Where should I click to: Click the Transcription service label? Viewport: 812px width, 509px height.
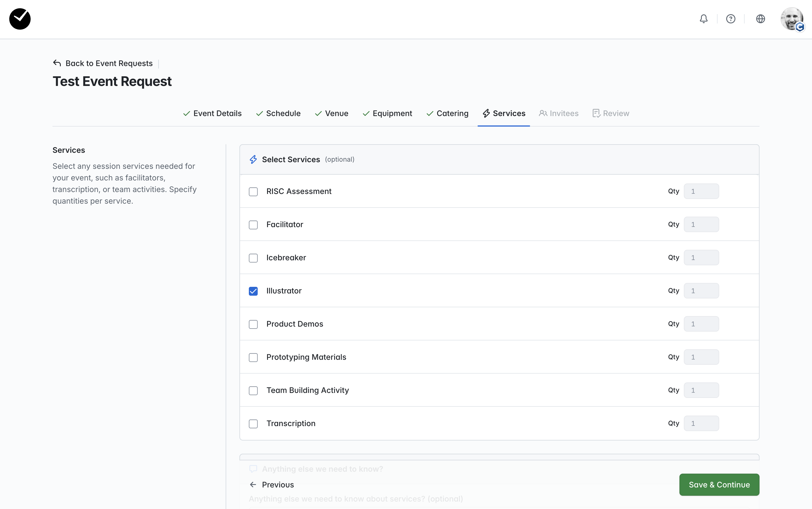click(x=291, y=424)
